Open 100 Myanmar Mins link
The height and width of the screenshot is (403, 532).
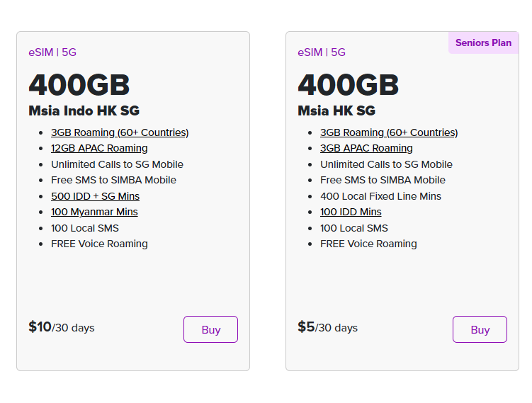(94, 212)
